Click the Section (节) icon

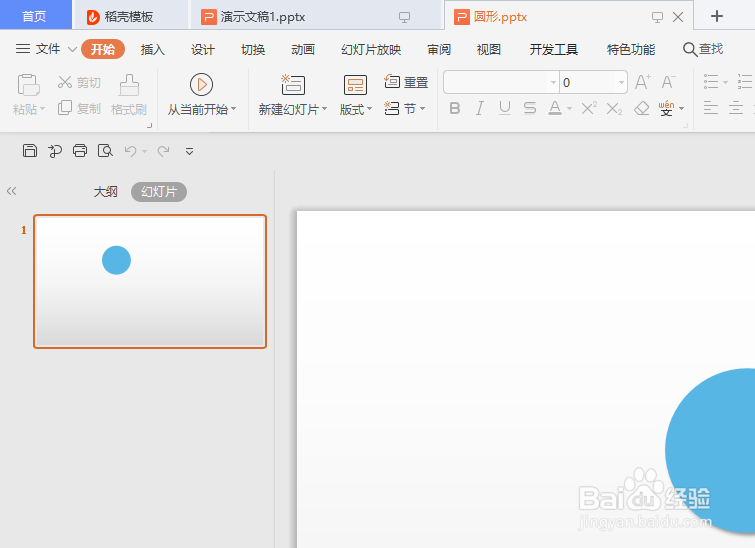[x=391, y=108]
